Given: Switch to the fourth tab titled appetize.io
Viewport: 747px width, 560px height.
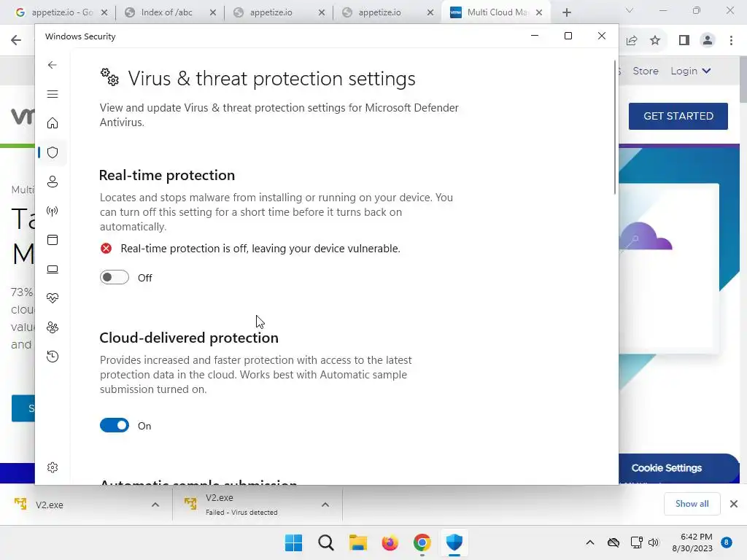Looking at the screenshot, I should [388, 12].
